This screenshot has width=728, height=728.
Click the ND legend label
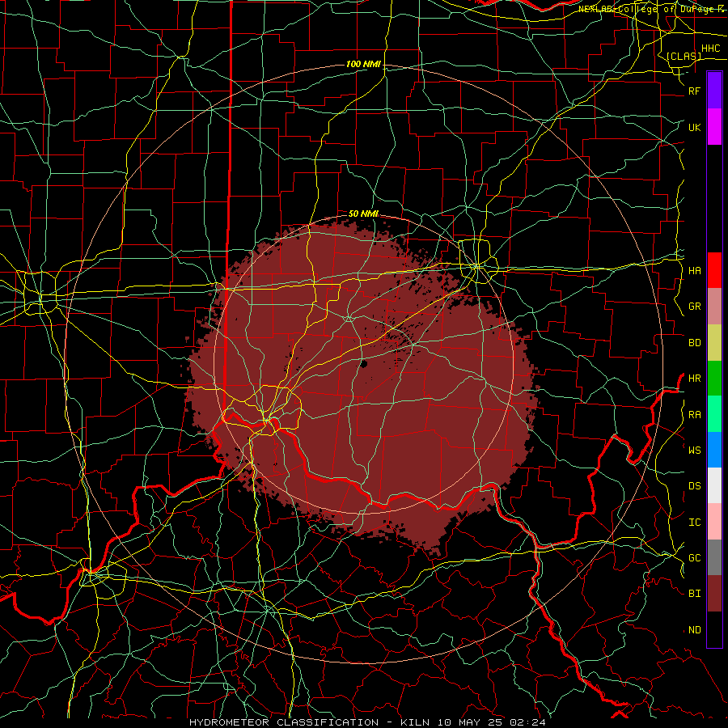click(694, 629)
